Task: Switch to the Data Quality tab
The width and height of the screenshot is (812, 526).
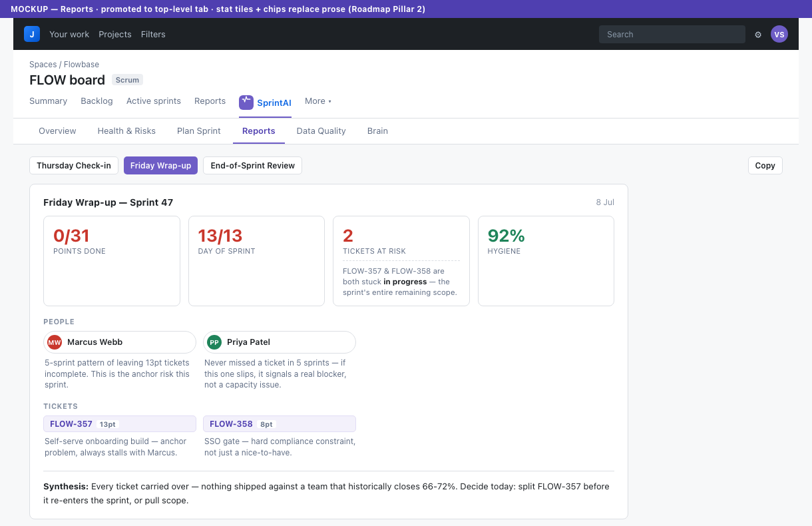Action: coord(321,131)
